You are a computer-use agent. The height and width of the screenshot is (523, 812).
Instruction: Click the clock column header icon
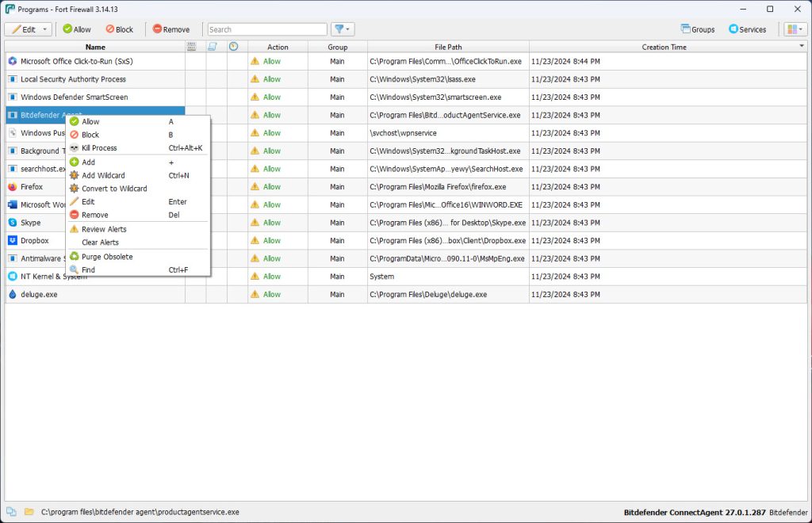[234, 47]
